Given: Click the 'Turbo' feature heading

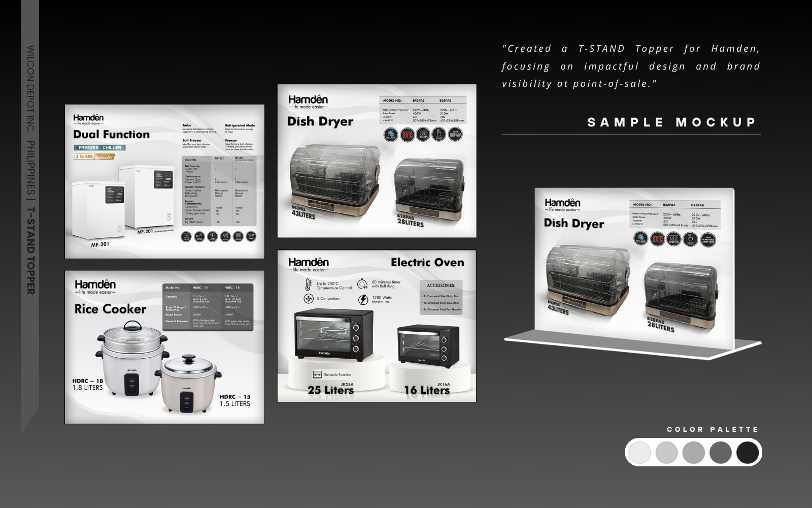Looking at the screenshot, I should (x=187, y=125).
